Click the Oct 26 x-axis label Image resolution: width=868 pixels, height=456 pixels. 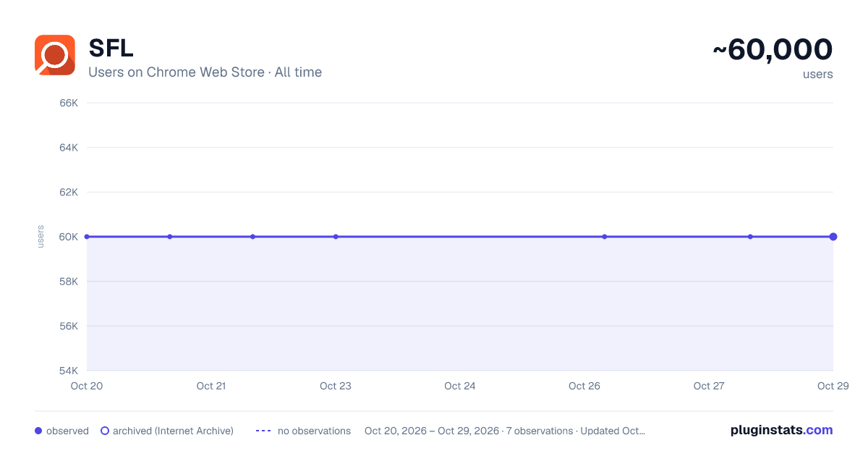(584, 386)
